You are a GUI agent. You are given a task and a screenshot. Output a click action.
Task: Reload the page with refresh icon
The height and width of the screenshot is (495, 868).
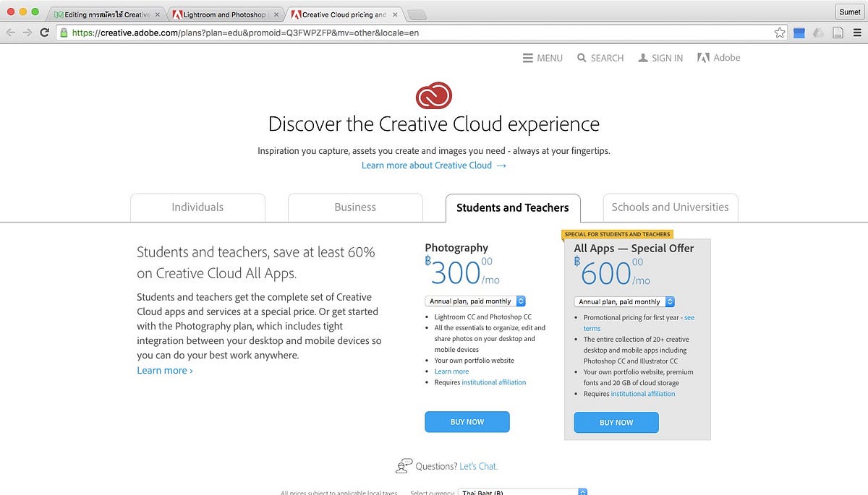click(44, 33)
